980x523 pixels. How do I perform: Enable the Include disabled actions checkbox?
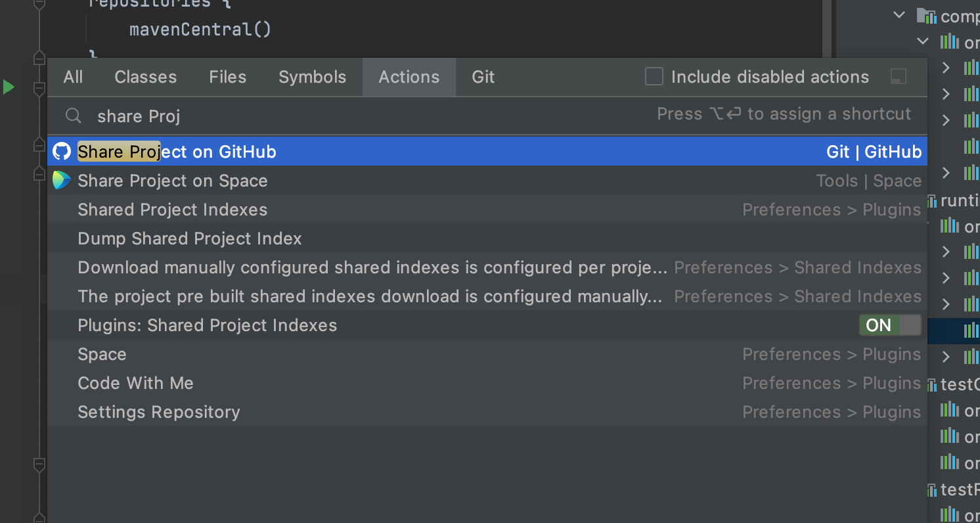(654, 77)
